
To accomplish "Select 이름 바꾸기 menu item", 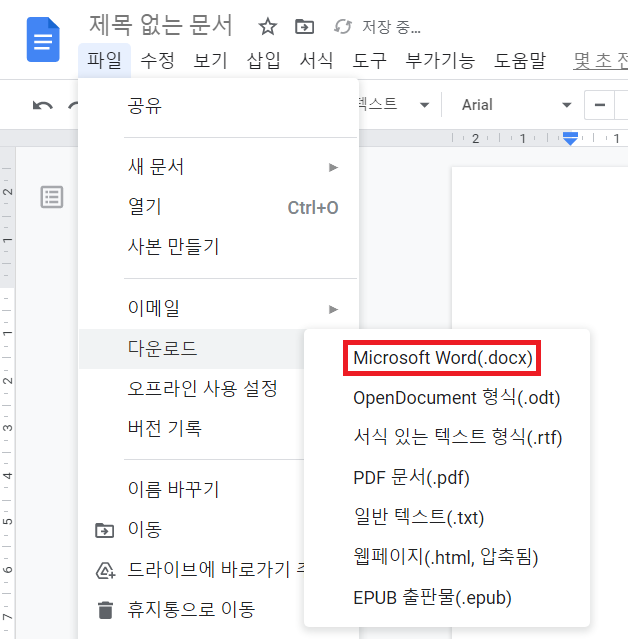I will pyautogui.click(x=192, y=489).
